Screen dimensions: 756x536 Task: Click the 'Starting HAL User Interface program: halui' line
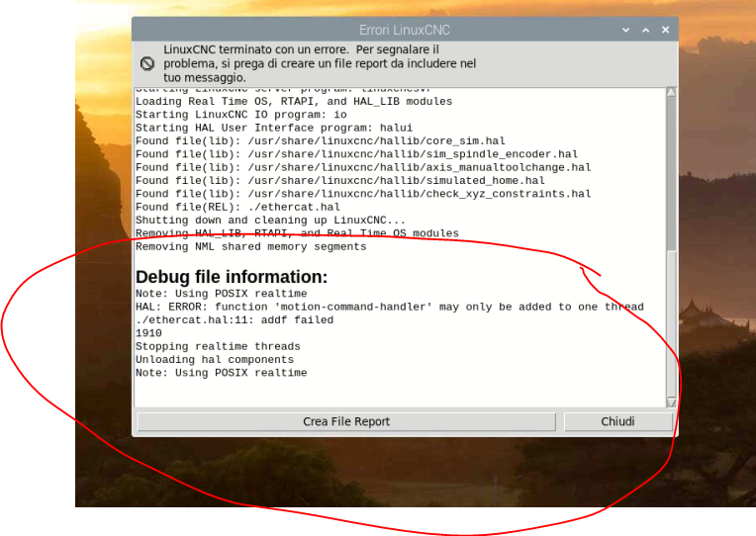point(274,128)
